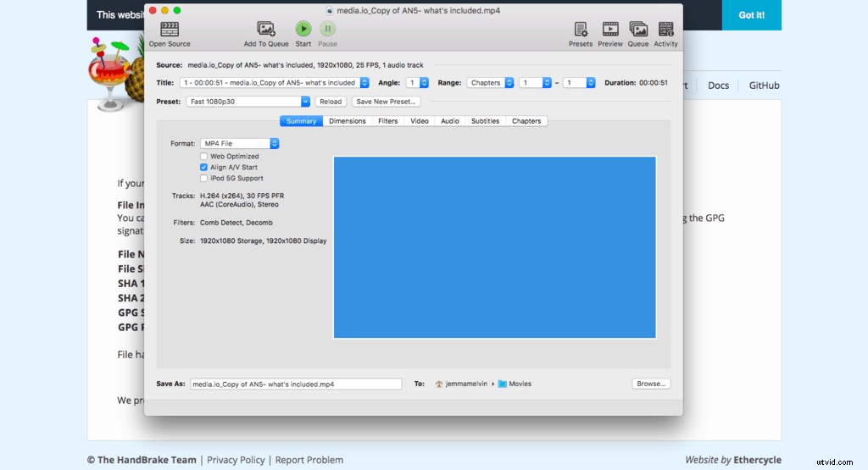The width and height of the screenshot is (868, 470).
Task: Click the HandBrake cocktail pineapple logo
Action: point(115,74)
